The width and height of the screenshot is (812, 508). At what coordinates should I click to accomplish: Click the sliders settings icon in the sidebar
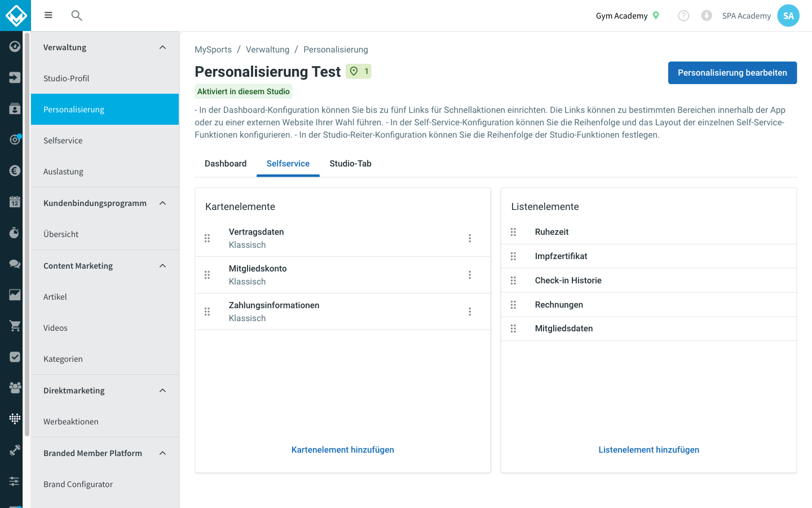pyautogui.click(x=15, y=481)
